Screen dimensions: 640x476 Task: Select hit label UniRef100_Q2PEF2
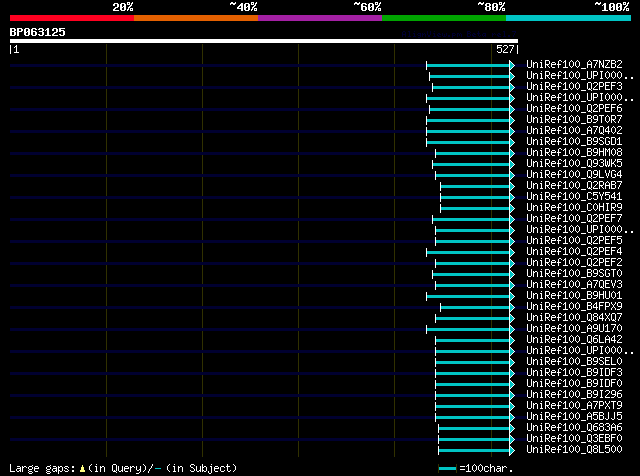point(574,263)
